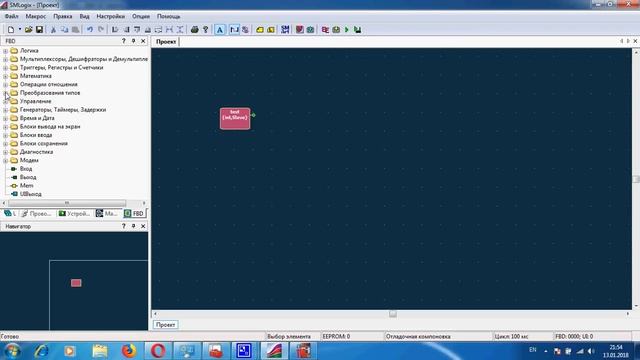The width and height of the screenshot is (640, 360).
Task: Select the Выход element in the FBD tree
Action: 28,177
